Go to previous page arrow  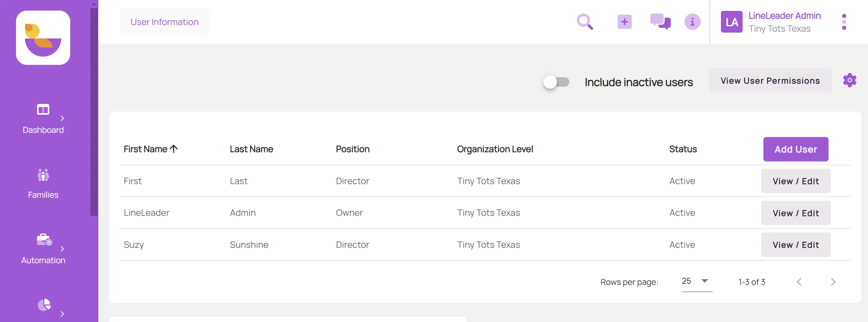(x=799, y=282)
